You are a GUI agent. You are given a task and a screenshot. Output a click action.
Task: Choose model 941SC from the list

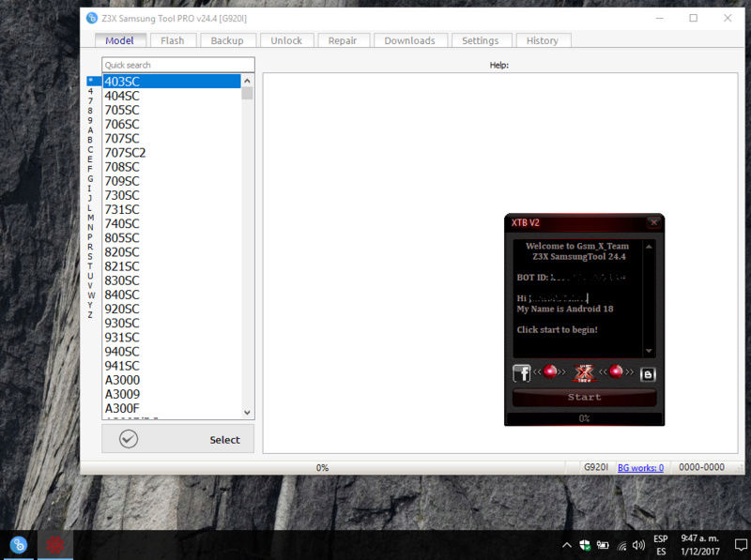click(x=172, y=366)
